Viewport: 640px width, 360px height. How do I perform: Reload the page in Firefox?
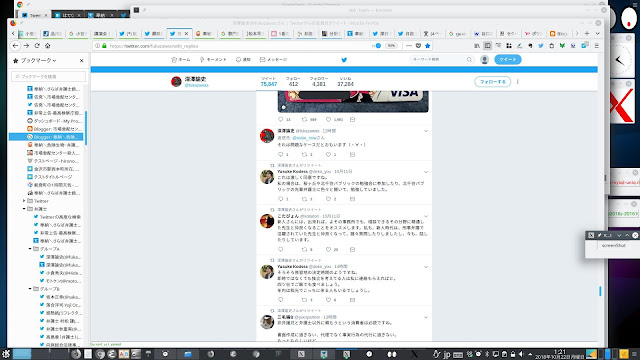[37, 46]
